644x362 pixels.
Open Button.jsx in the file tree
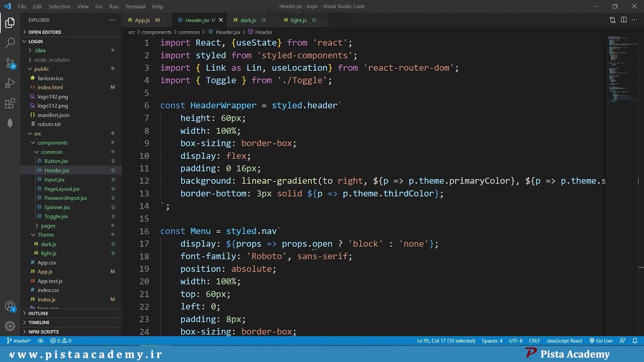coord(71,161)
